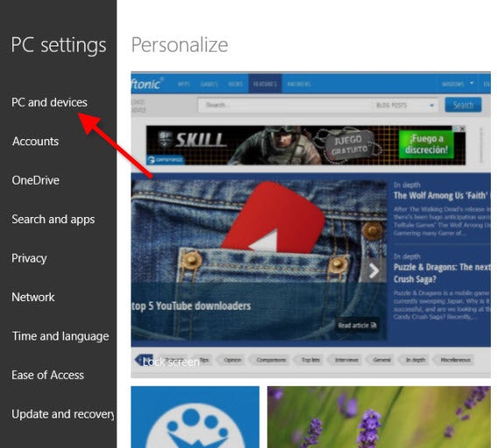Open PC and devices settings
497x448 pixels.
pos(50,102)
